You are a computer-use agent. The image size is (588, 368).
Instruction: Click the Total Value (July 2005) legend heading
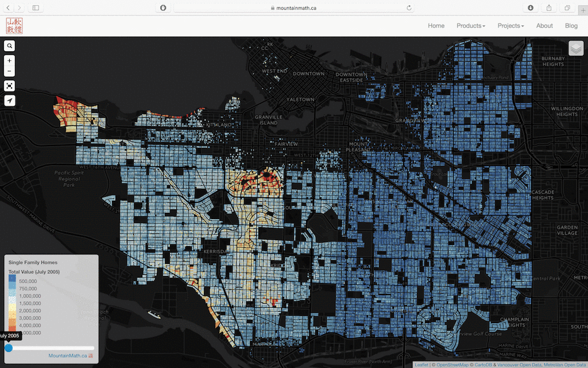[34, 272]
